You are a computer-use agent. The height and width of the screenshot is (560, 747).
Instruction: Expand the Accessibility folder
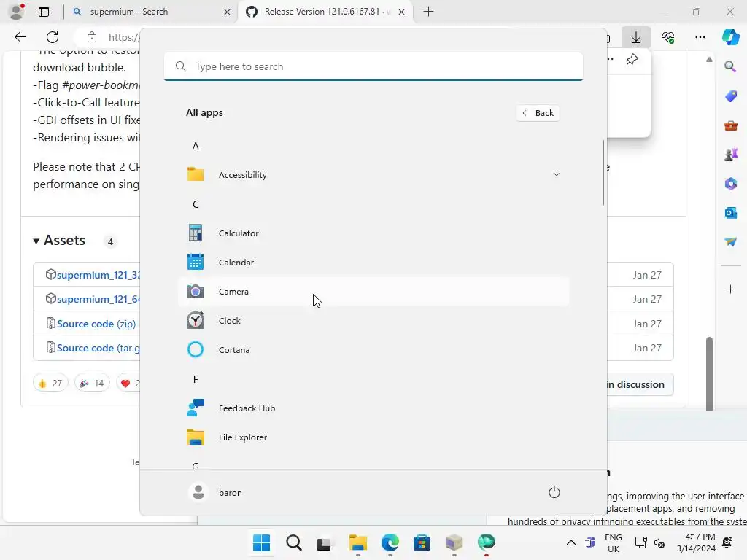point(373,175)
